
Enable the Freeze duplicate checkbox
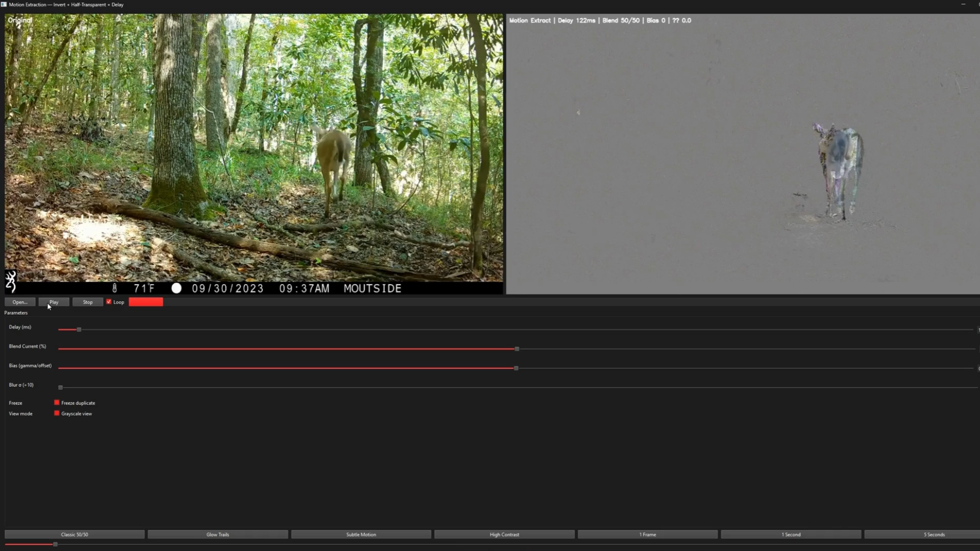(57, 403)
